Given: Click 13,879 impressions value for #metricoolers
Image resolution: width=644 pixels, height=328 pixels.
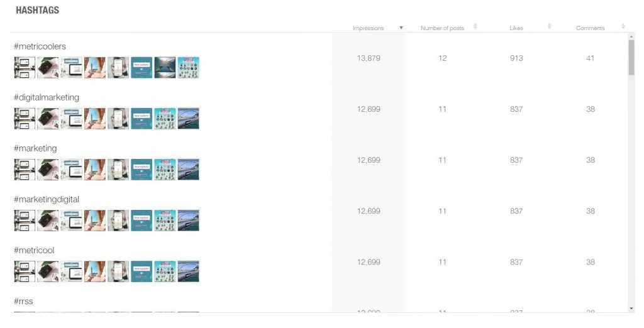Looking at the screenshot, I should tap(369, 58).
